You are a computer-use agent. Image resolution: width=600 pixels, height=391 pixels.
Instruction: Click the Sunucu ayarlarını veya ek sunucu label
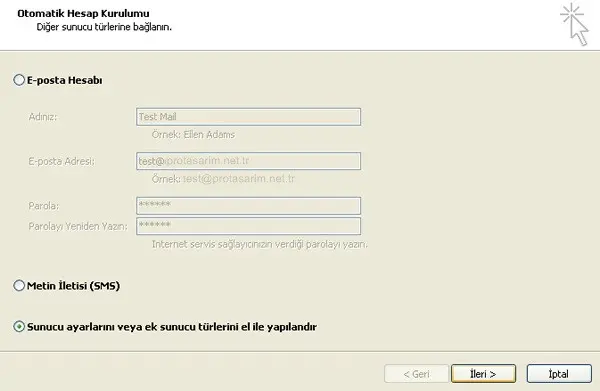click(172, 327)
